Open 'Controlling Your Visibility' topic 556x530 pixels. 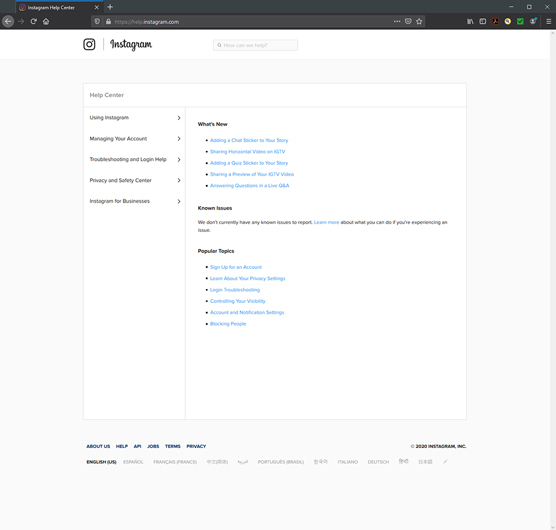[238, 301]
